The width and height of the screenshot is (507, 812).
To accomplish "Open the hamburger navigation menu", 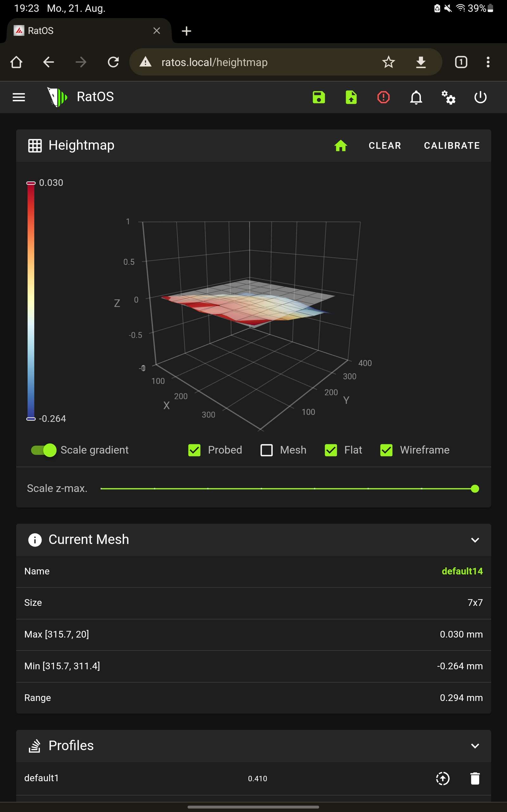I will 19,97.
